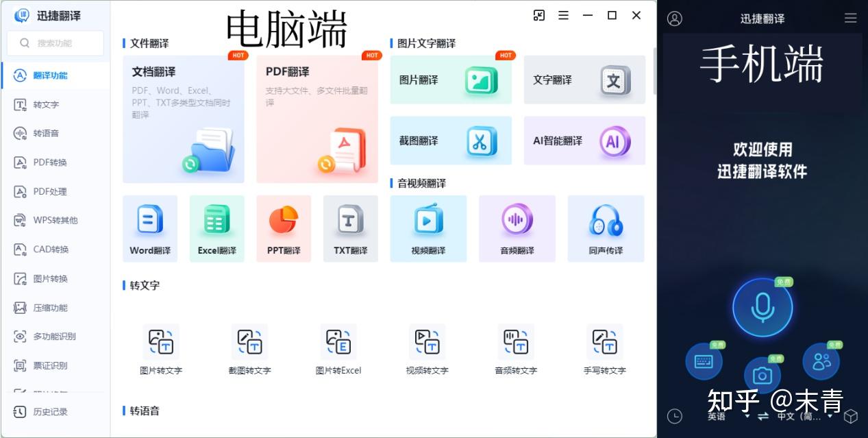Click the 转语音 section heading in the main panel
Screen dimensions: 868x438
tap(145, 411)
